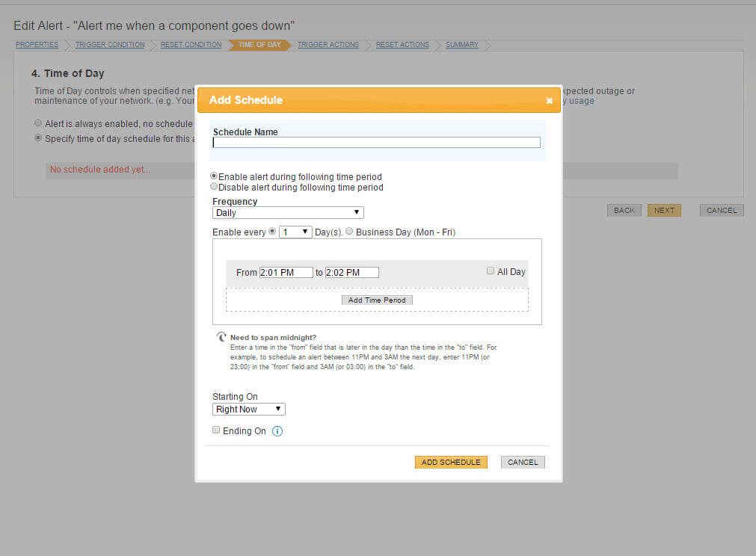
Task: Click the From time field showing 2:01 PM
Action: [286, 272]
